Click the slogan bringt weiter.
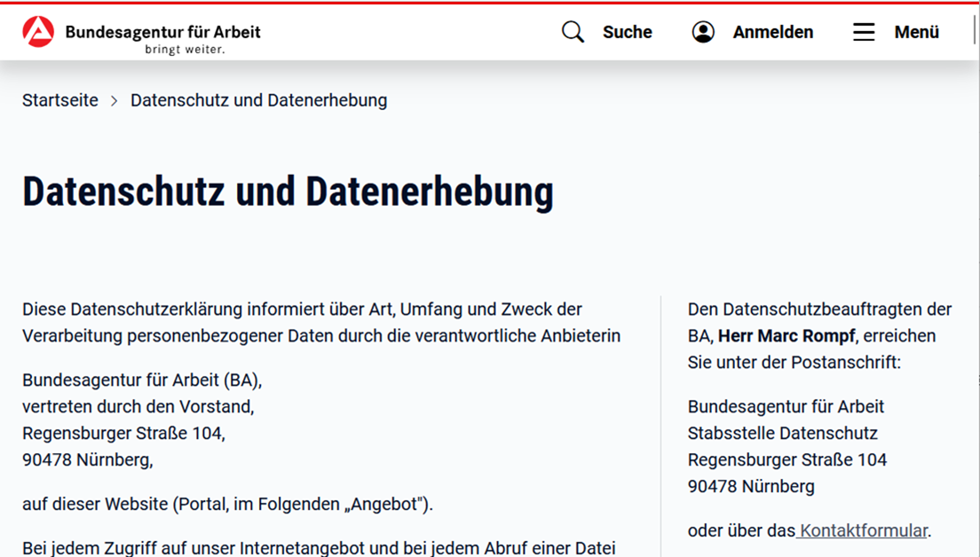980x557 pixels. pyautogui.click(x=185, y=50)
